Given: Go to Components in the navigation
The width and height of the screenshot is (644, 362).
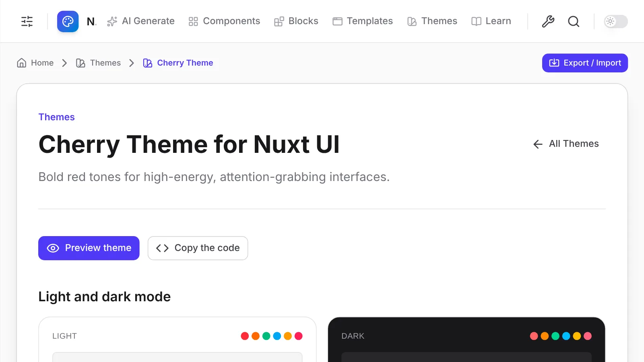Looking at the screenshot, I should pos(224,21).
